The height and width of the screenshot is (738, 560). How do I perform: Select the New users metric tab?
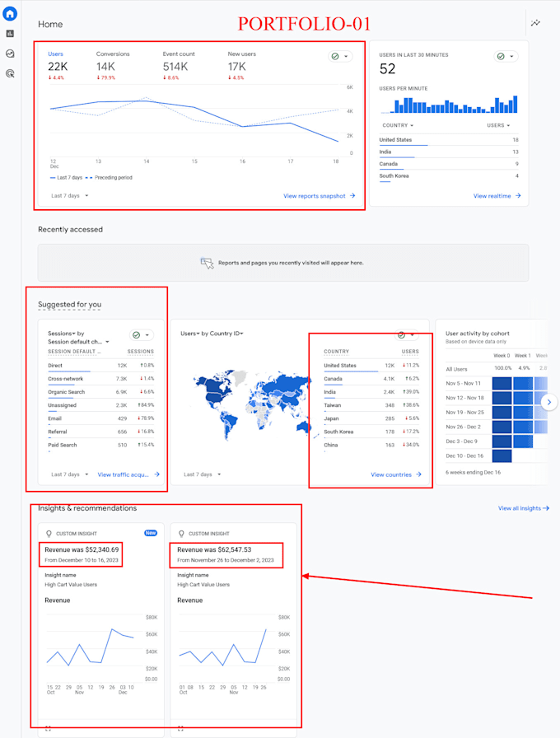coord(241,66)
